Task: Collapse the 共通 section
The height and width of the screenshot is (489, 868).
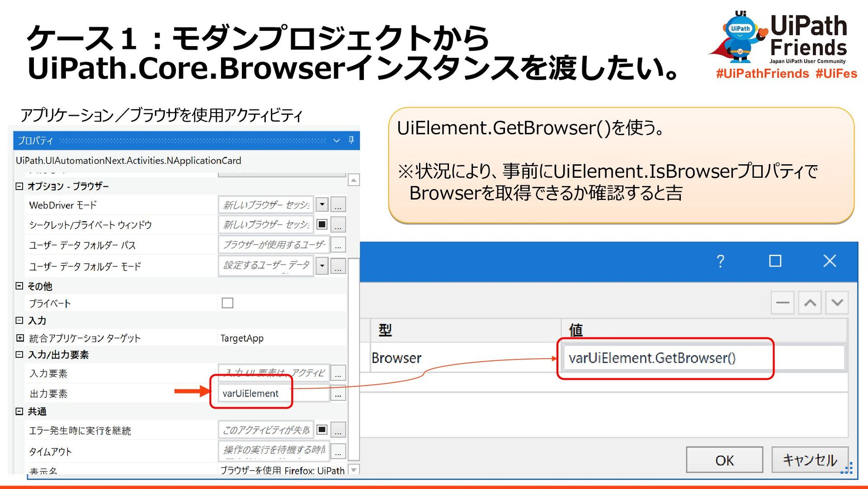Action: pyautogui.click(x=19, y=411)
